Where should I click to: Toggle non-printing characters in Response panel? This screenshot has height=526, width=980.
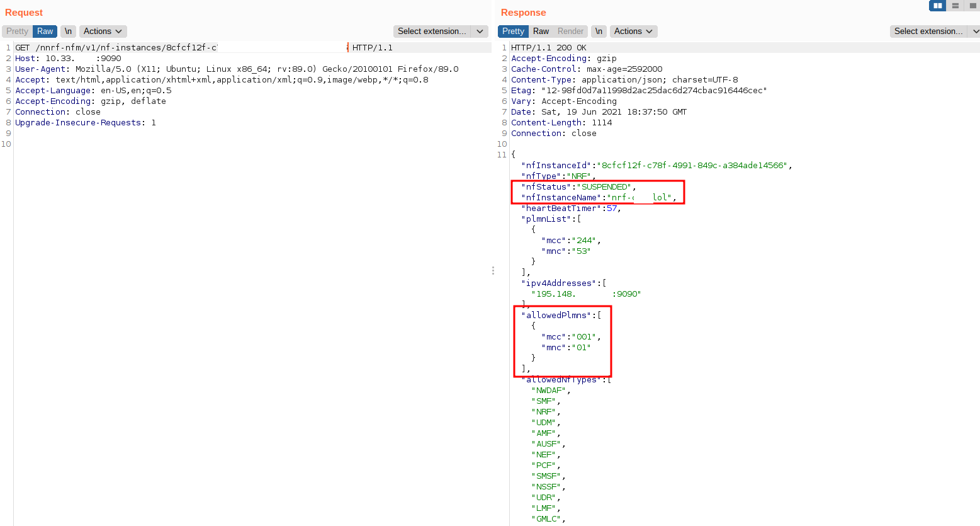click(599, 31)
